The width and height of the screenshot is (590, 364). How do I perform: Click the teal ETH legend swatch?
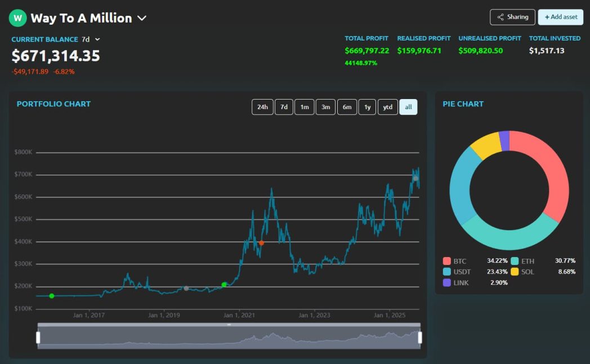[x=515, y=261]
